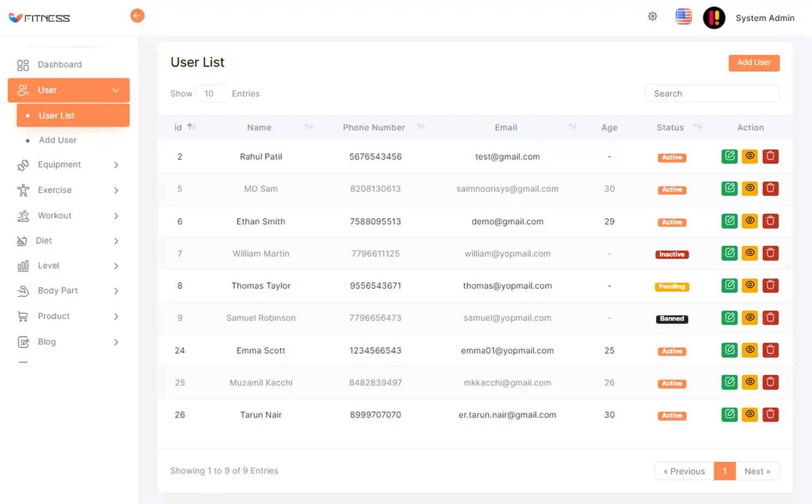Select Add User in the sidebar submenu
The width and height of the screenshot is (812, 504).
[x=58, y=140]
